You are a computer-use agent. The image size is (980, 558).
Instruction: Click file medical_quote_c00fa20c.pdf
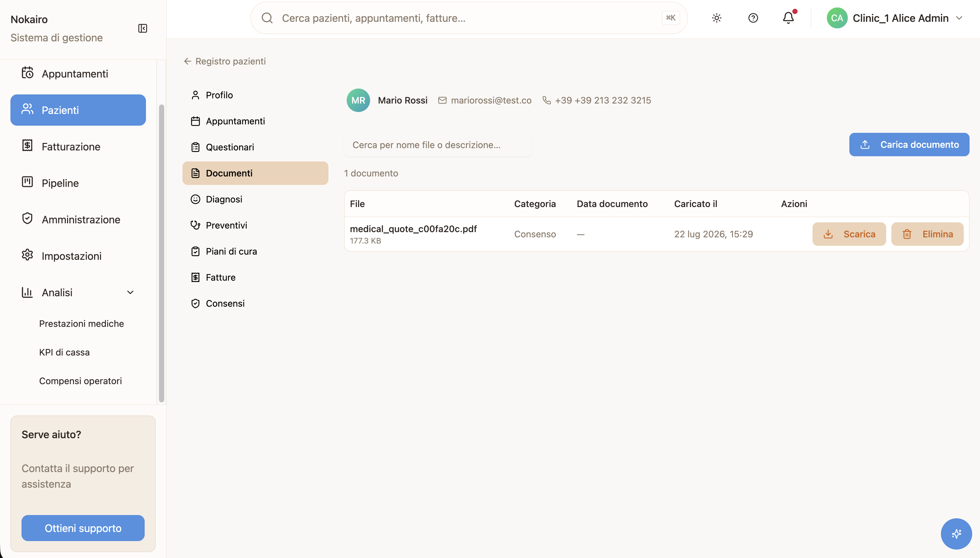pos(413,229)
